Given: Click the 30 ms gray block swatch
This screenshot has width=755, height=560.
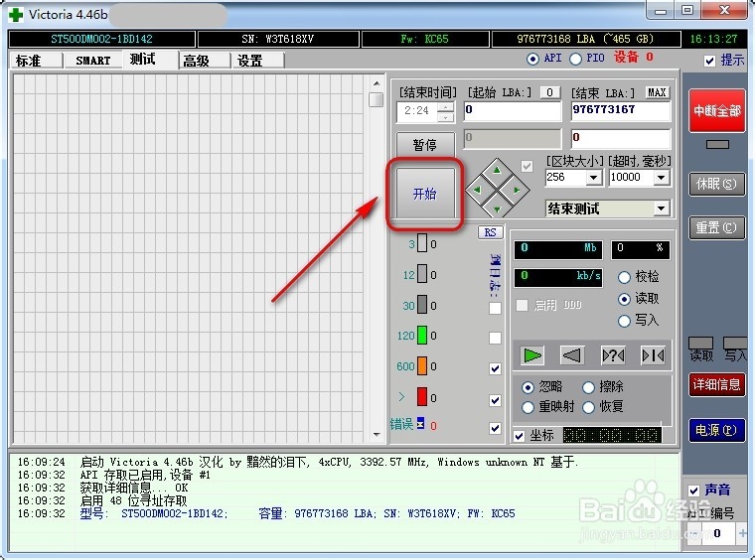Looking at the screenshot, I should click(x=422, y=305).
